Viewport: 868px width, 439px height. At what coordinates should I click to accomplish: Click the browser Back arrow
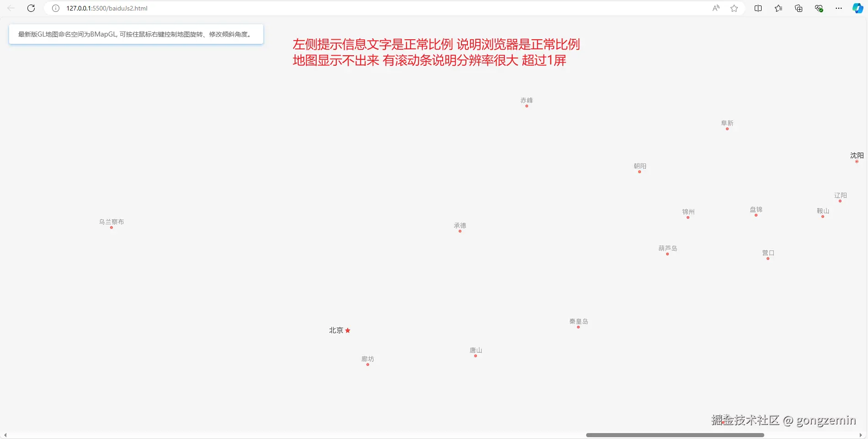[x=11, y=8]
